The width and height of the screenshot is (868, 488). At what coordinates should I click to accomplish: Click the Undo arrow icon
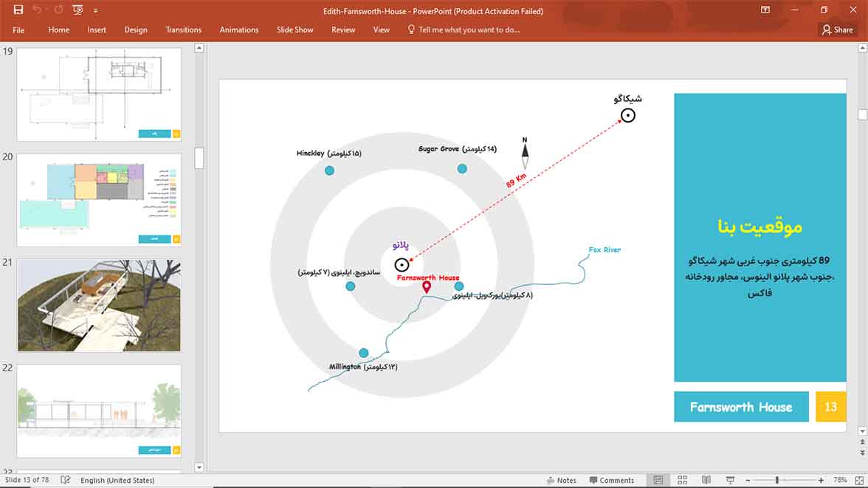pos(37,10)
